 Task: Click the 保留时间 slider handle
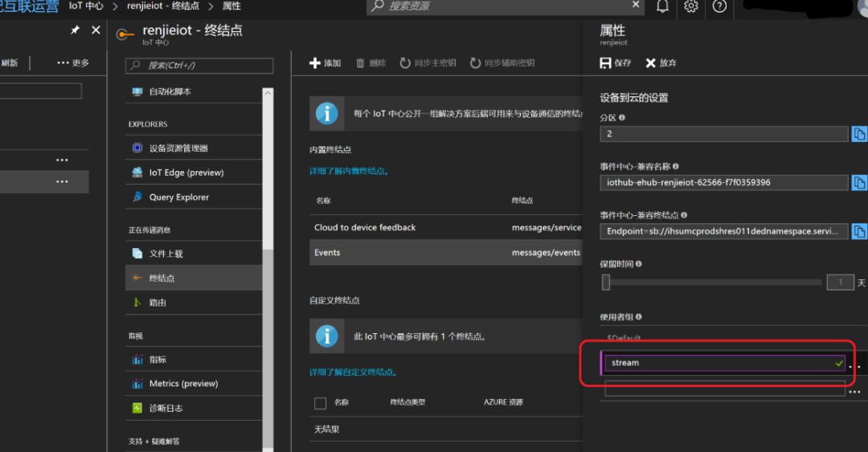tap(606, 282)
